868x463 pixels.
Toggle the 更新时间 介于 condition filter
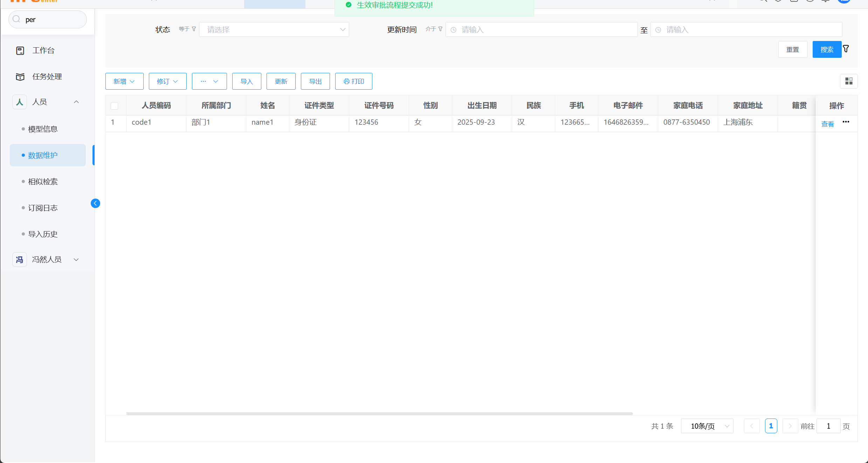pyautogui.click(x=434, y=29)
